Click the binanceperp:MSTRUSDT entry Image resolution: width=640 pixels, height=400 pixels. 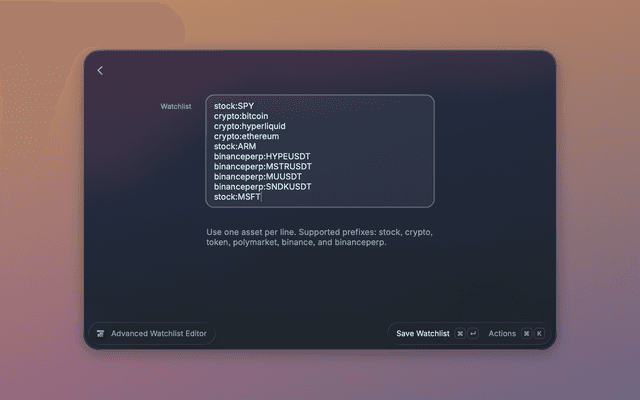click(x=262, y=167)
